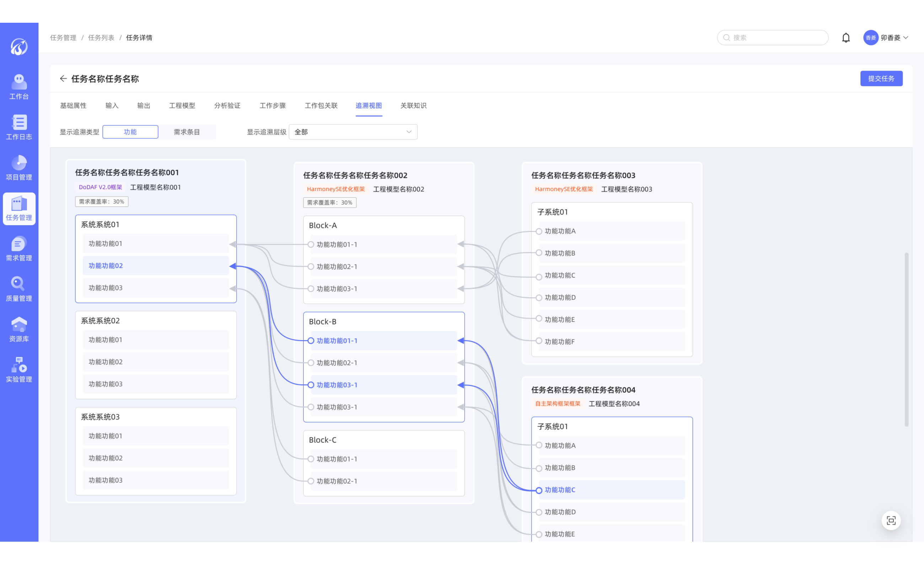The width and height of the screenshot is (924, 574).
Task: Click the 搜索 input field
Action: 773,38
